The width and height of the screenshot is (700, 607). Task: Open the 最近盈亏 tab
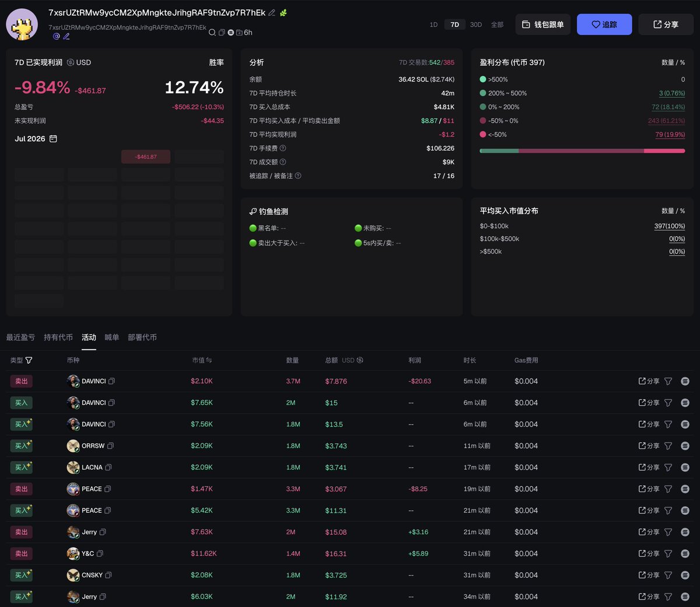[20, 337]
